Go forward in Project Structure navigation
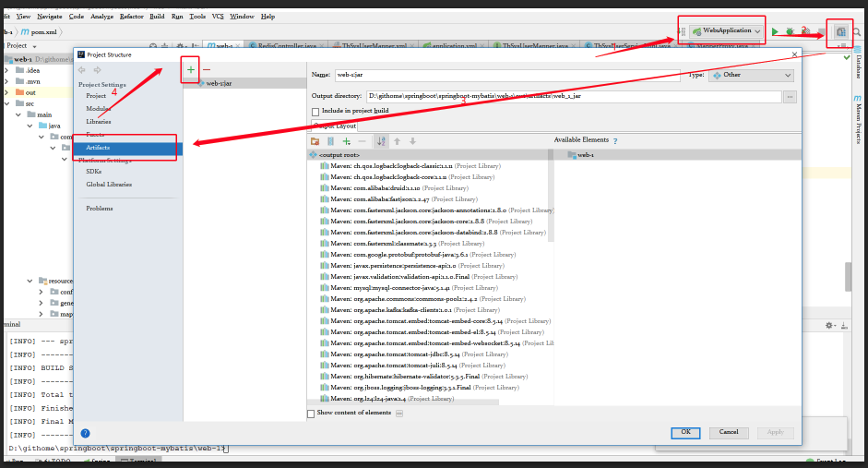The image size is (868, 468). point(98,70)
